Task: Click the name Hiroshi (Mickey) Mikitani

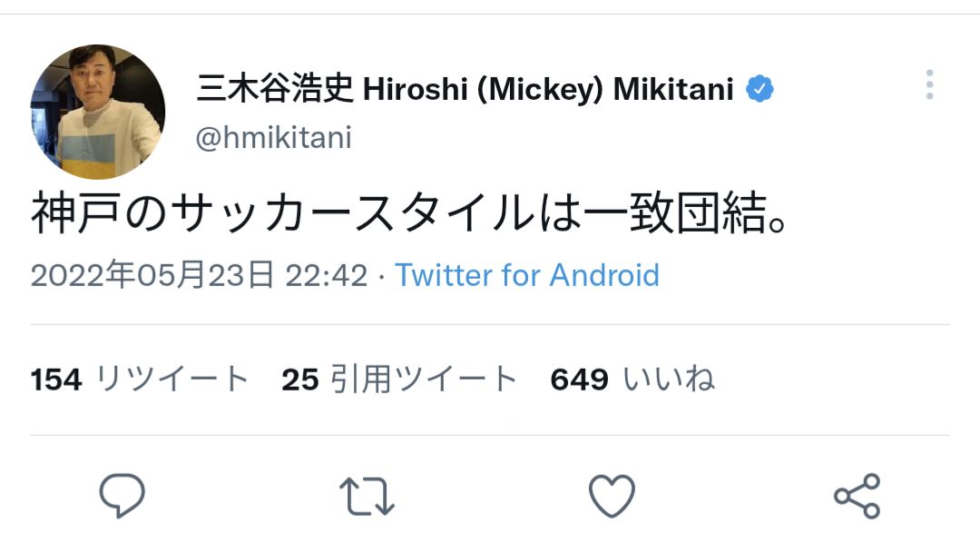Action: (x=548, y=90)
